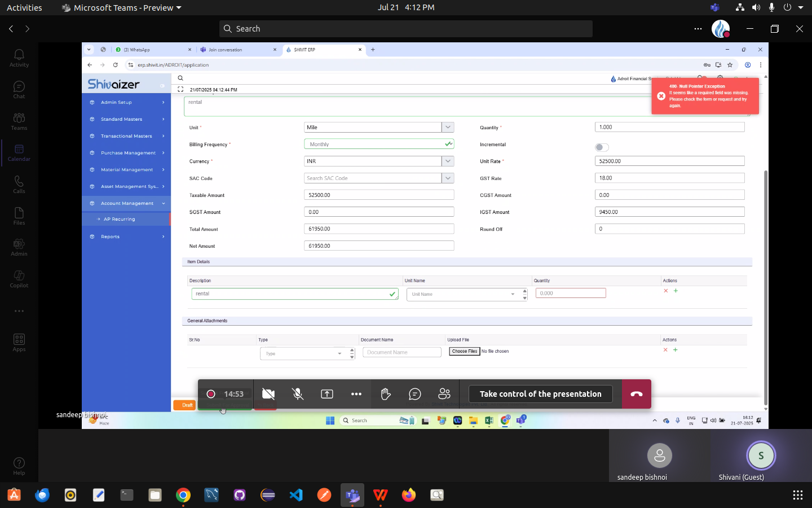Unmute the microphone in meeting toolbar
This screenshot has width=812, height=508.
pos(298,394)
